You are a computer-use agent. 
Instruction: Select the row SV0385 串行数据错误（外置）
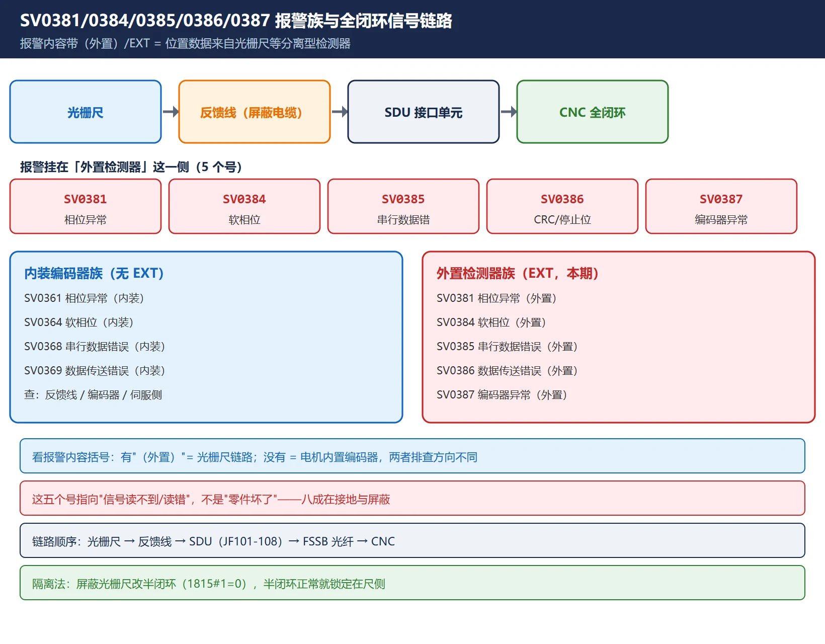(507, 347)
